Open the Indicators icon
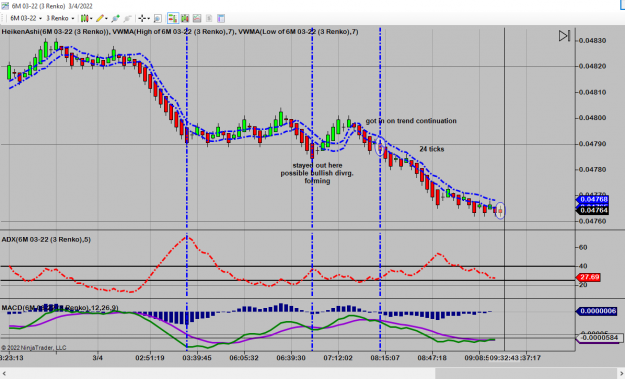This screenshot has height=379, width=625. [x=197, y=18]
